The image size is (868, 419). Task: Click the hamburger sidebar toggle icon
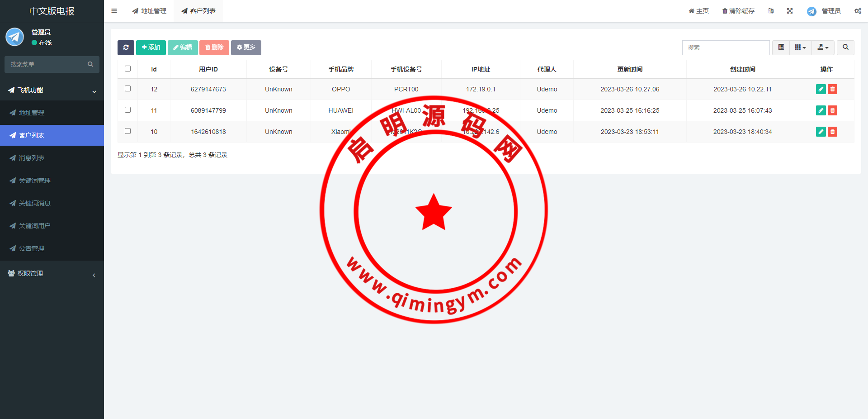click(x=114, y=11)
